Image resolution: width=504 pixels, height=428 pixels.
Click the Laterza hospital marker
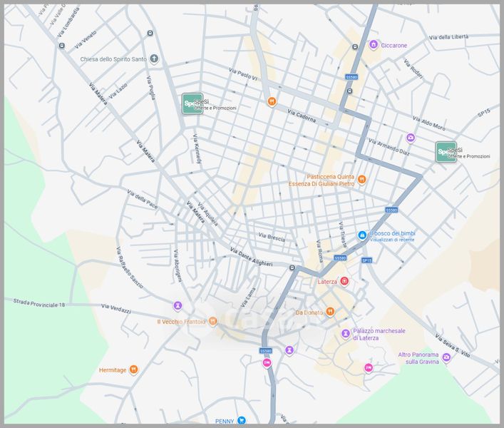point(344,282)
